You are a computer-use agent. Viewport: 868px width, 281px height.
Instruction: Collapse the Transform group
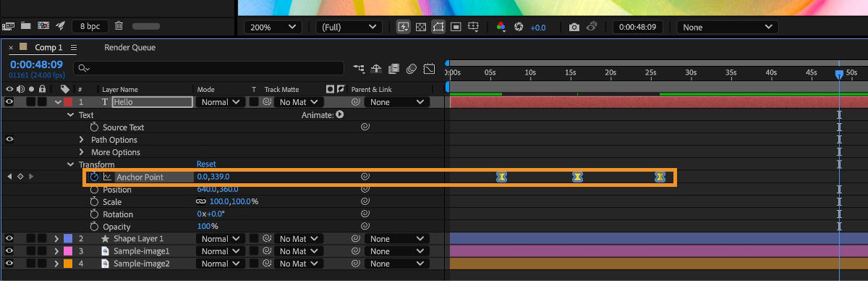point(71,164)
